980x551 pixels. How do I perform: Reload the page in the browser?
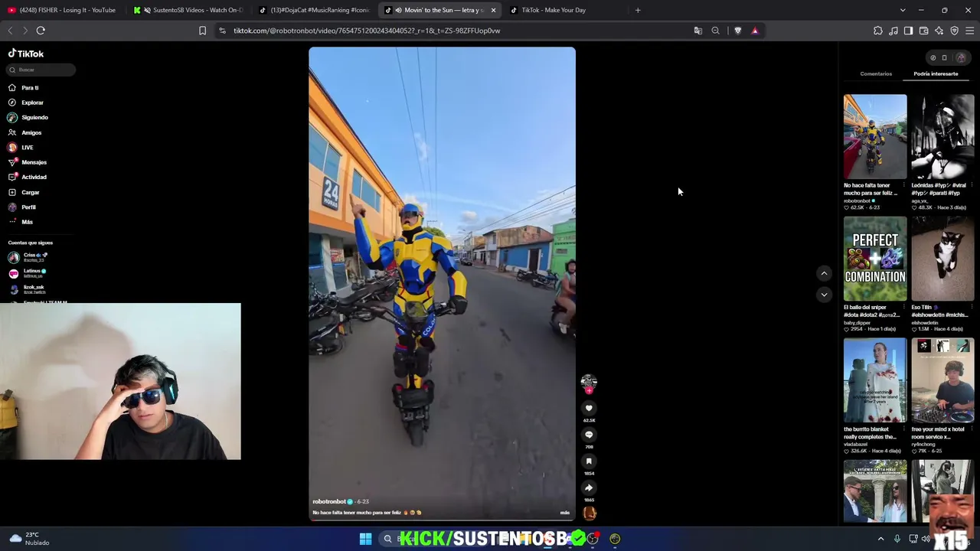click(41, 31)
